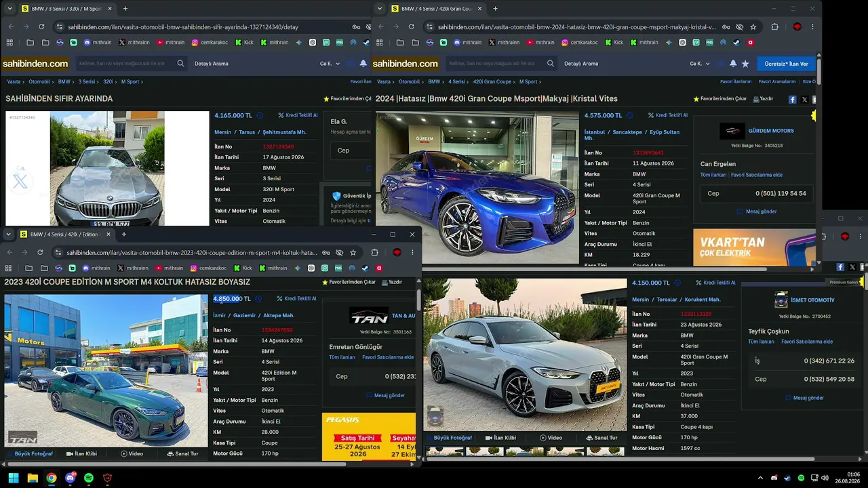Share the Gran Coupe listing on Facebook
868x488 pixels.
(793, 99)
